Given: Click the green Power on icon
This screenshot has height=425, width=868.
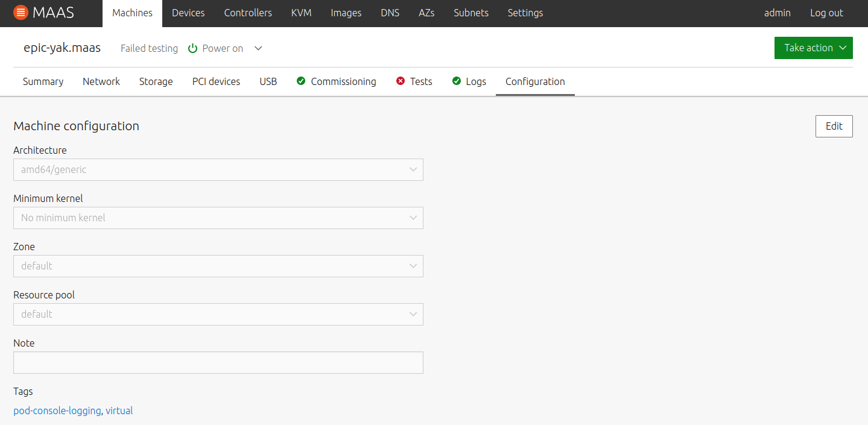Looking at the screenshot, I should [x=193, y=48].
